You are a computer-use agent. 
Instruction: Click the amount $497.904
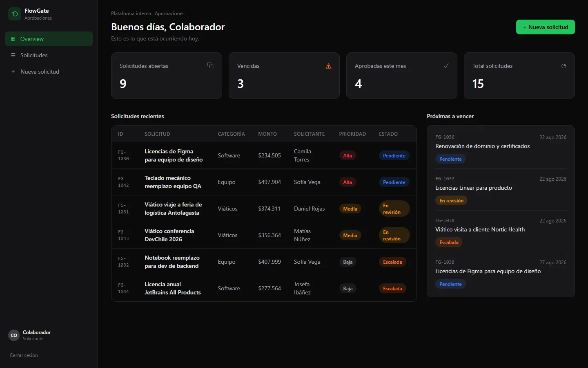[x=269, y=182]
